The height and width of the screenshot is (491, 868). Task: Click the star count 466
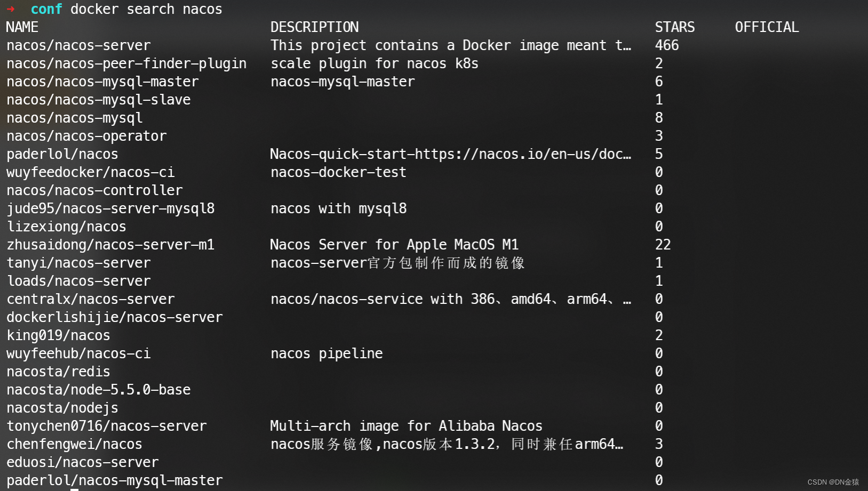[667, 45]
